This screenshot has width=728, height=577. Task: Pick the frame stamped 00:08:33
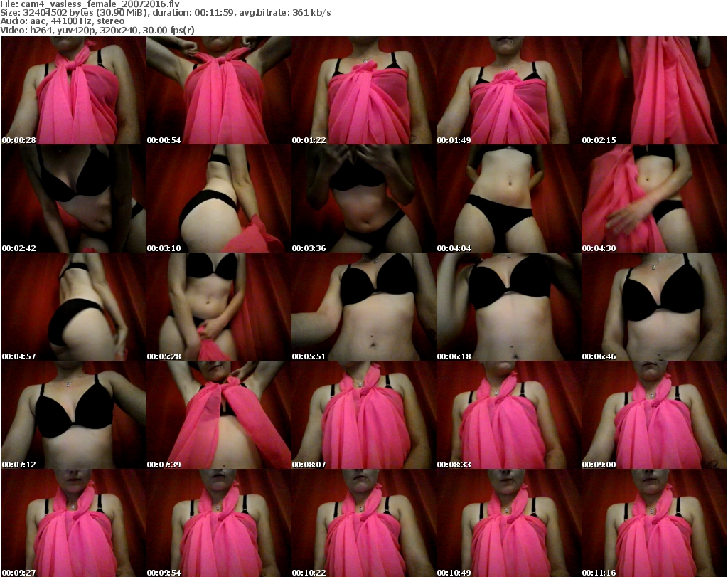pyautogui.click(x=509, y=415)
